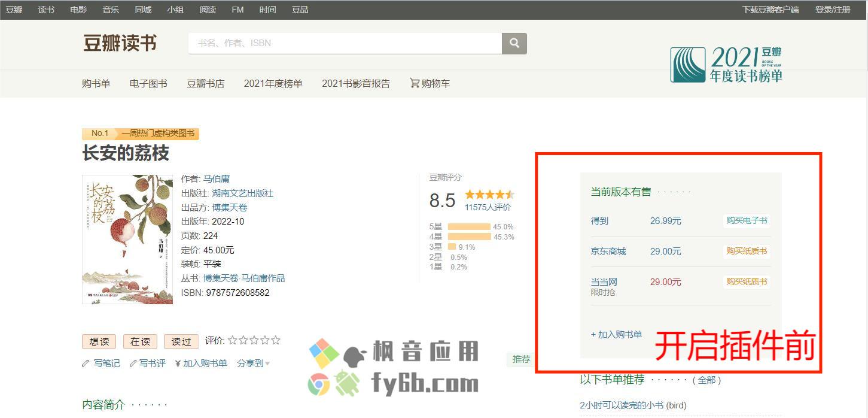Click 购买纸质书 for 京东商城
This screenshot has width=868, height=418.
coord(747,251)
